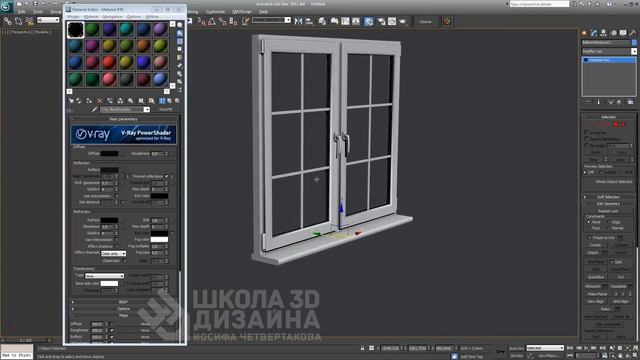The height and width of the screenshot is (360, 640).
Task: Switch to Display command panel tab
Action: [623, 33]
